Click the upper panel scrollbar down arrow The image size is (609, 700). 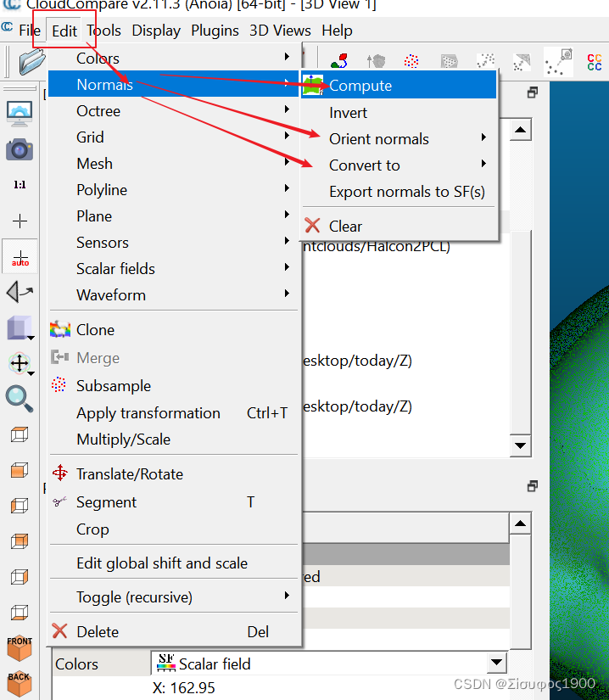click(x=520, y=445)
